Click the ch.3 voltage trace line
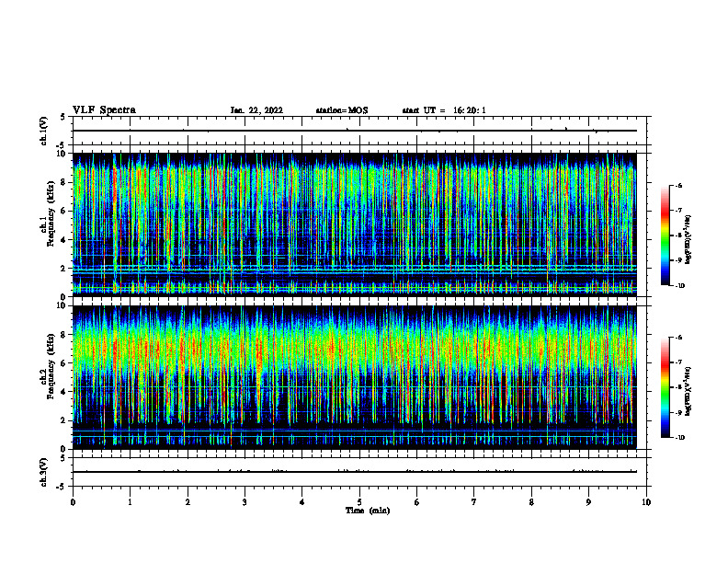 (x=355, y=472)
